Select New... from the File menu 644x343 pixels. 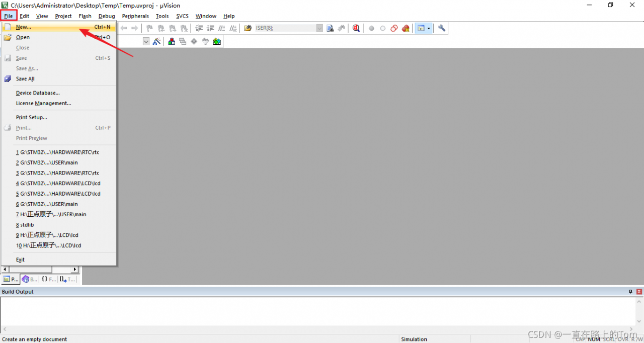point(59,27)
